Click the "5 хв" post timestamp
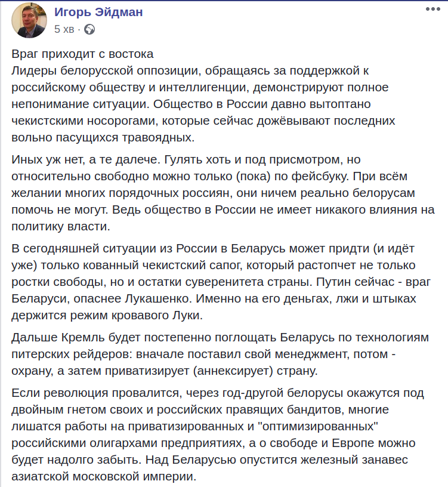This screenshot has width=448, height=487. 64,29
